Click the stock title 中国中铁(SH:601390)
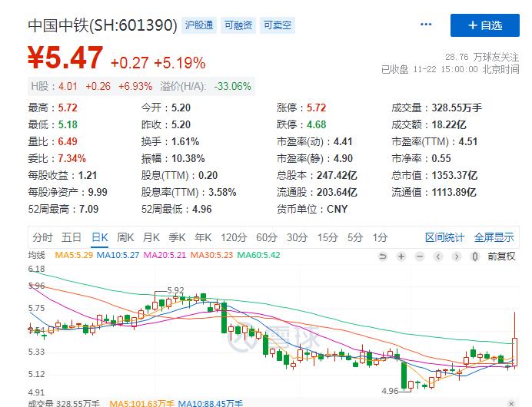The width and height of the screenshot is (532, 407). 102,25
